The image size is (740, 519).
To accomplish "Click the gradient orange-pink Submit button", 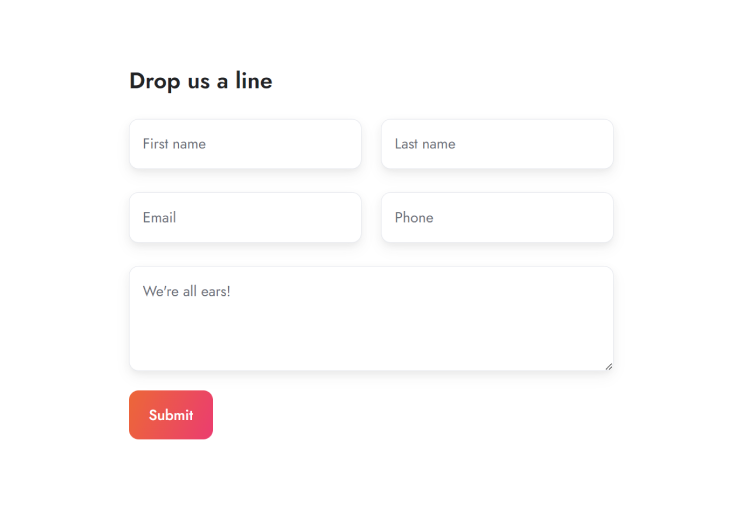I will click(171, 415).
